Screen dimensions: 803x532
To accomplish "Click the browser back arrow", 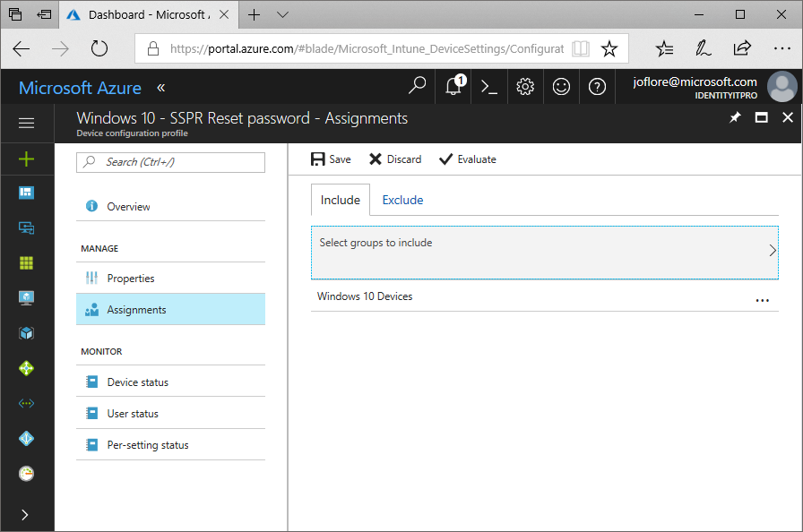I will tap(22, 49).
